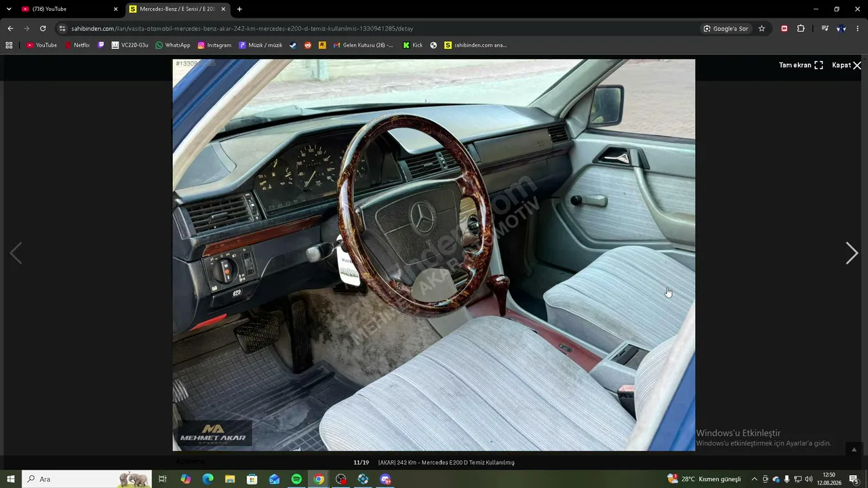Click the car interior photo
This screenshot has width=868, height=488.
434,255
